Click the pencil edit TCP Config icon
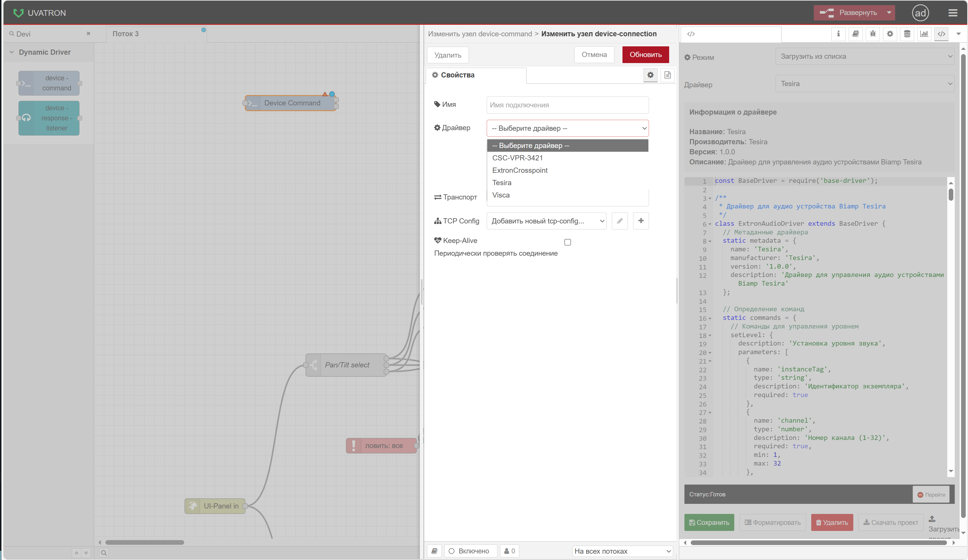Screen dimensions: 968x560 (x=620, y=221)
